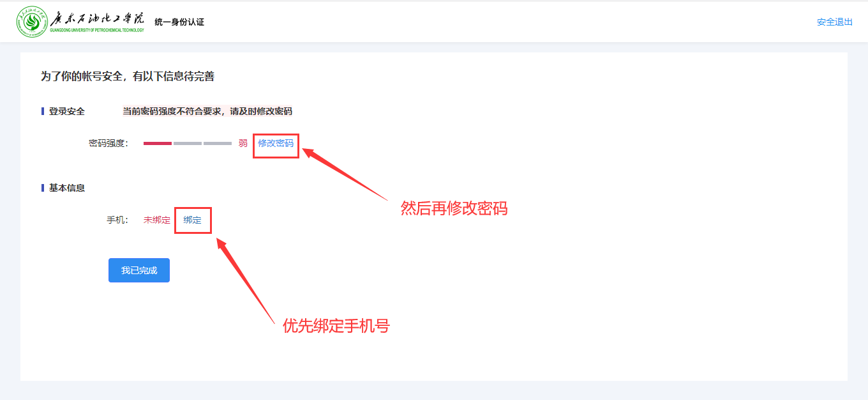Click the 基本信息 section heading

(67, 188)
